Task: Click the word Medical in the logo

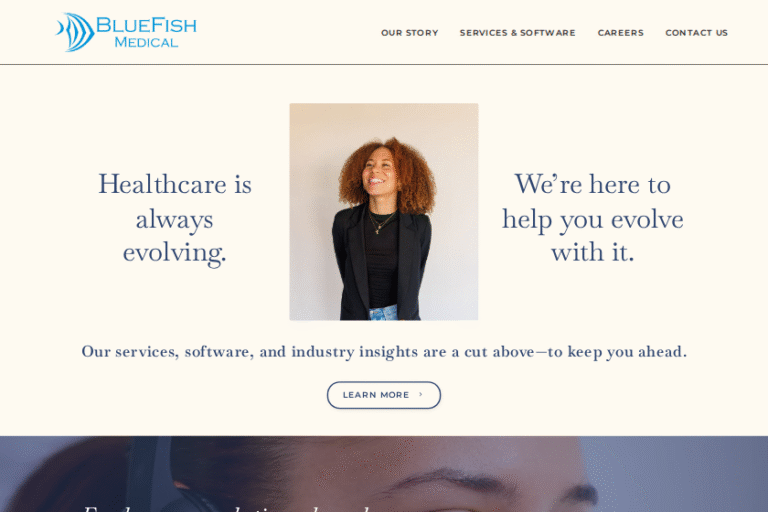Action: [x=146, y=43]
